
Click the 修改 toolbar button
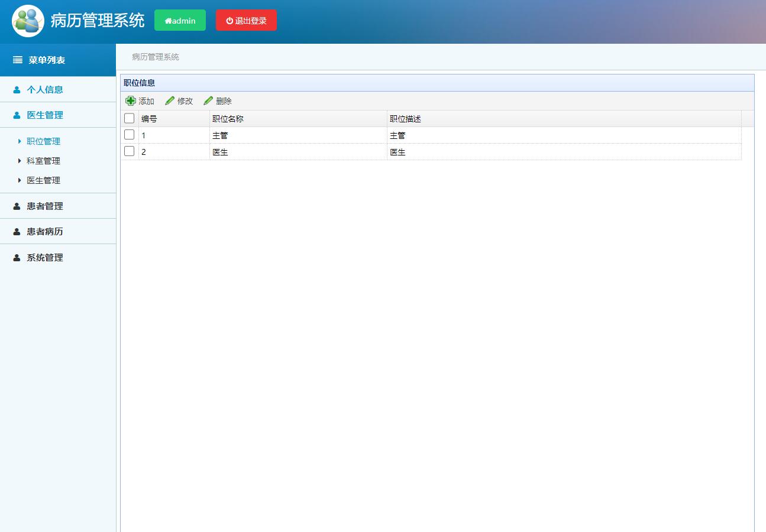[179, 101]
